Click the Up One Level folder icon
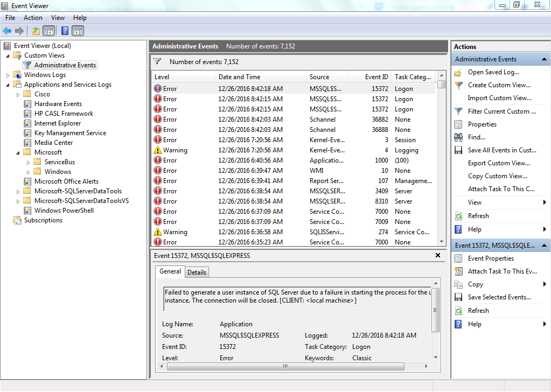 click(x=36, y=31)
